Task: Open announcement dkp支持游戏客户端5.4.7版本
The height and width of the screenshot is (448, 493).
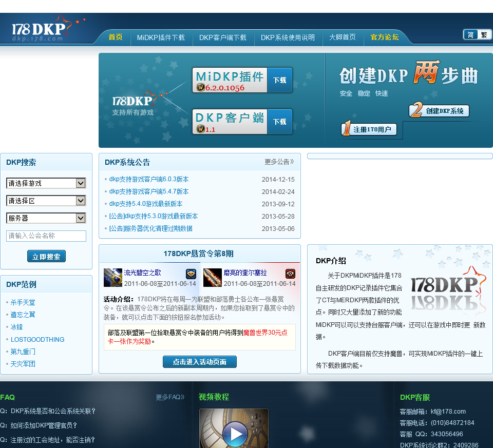Action: pos(149,191)
